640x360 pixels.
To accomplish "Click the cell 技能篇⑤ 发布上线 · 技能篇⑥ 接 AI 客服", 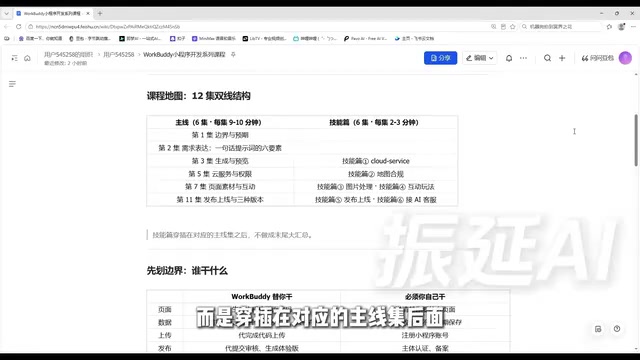I will coord(376,200).
